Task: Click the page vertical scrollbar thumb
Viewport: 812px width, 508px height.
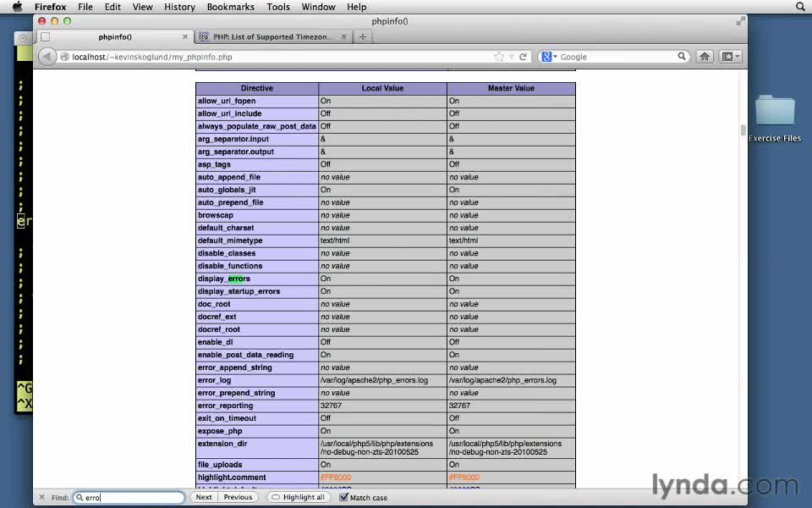Action: click(x=743, y=130)
